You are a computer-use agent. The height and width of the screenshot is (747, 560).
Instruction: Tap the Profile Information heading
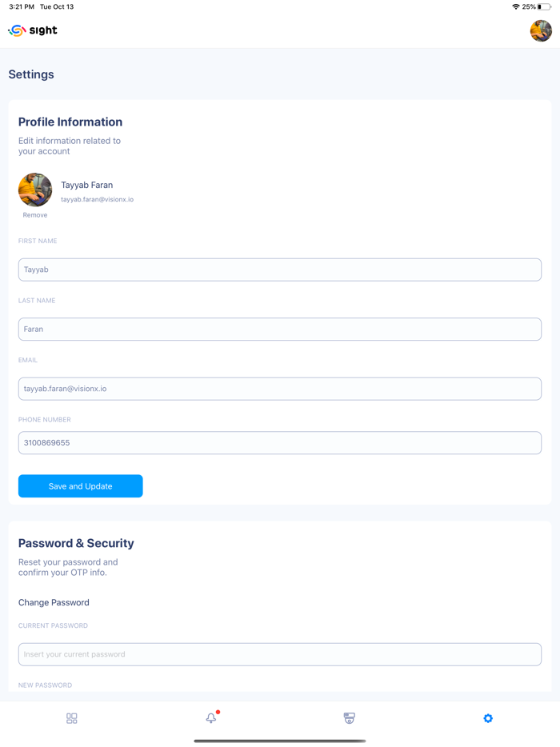point(70,122)
